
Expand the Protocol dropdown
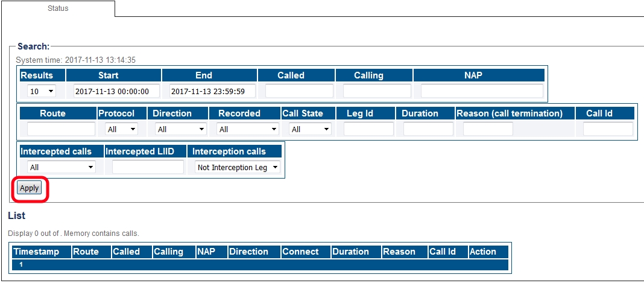click(121, 129)
